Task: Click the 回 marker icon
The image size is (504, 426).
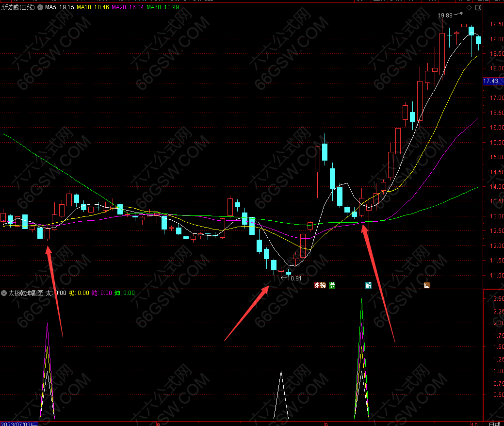Action: [x=427, y=285]
